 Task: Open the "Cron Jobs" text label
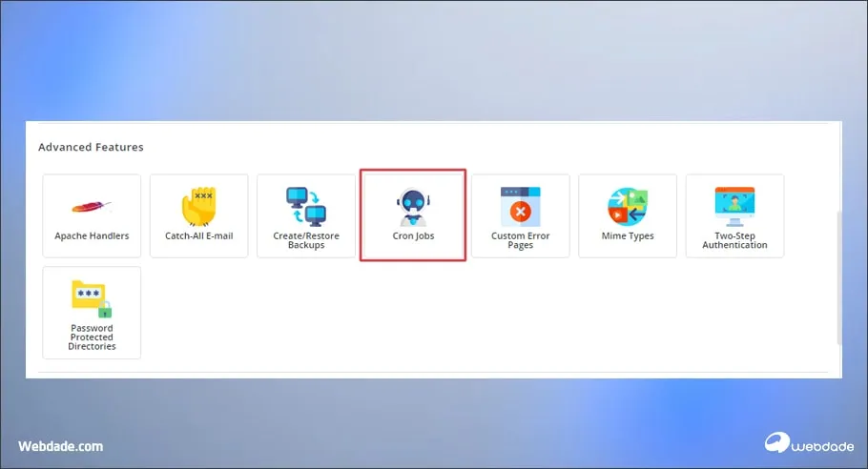tap(413, 235)
